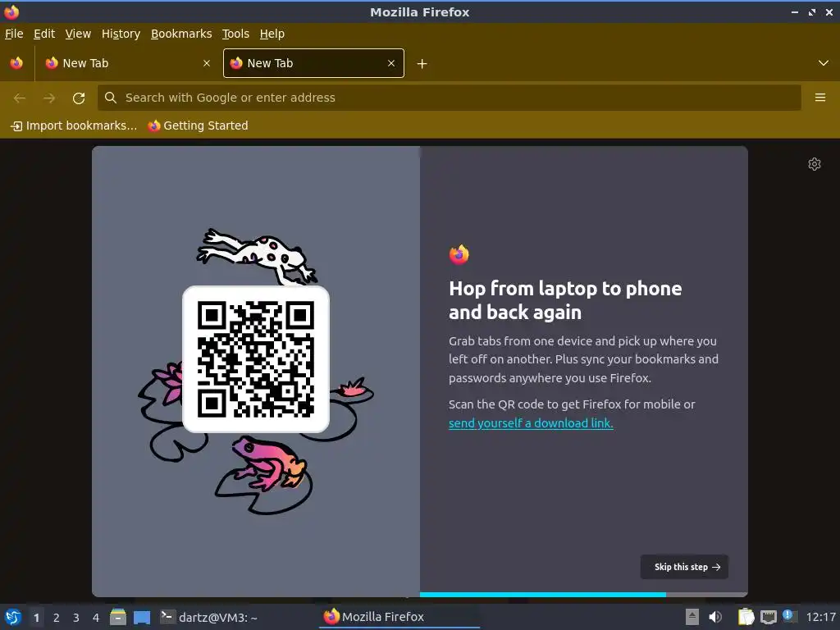This screenshot has height=630, width=840.
Task: Click the removable media eject tray icon
Action: point(692,617)
